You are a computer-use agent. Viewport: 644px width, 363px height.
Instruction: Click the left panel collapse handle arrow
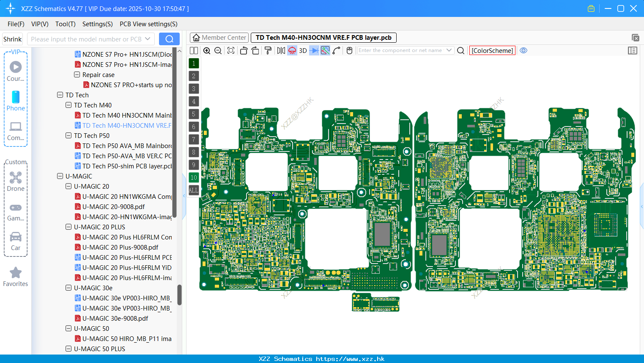pos(184,196)
